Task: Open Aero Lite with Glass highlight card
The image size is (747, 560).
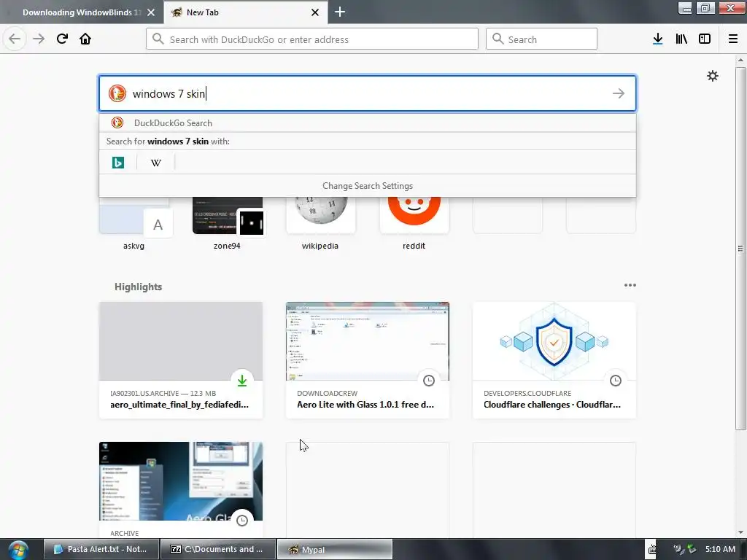Action: (x=368, y=360)
